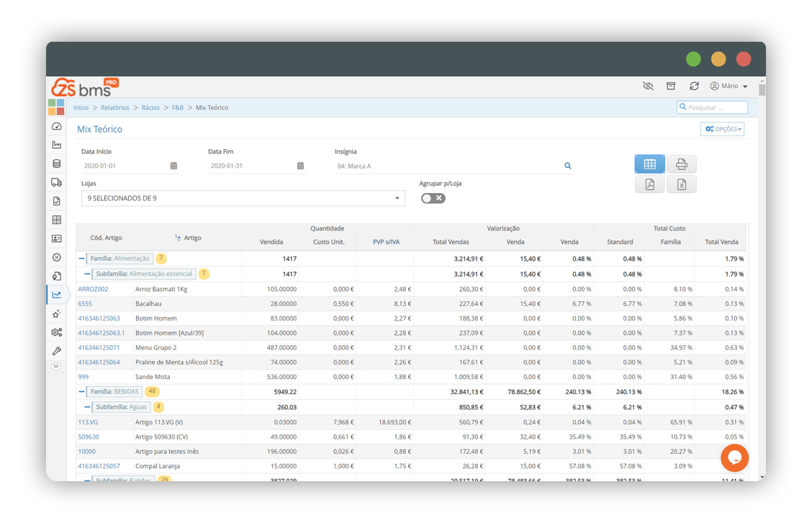Image resolution: width=812 pixels, height=523 pixels.
Task: Open the archive box icon in header
Action: (671, 86)
